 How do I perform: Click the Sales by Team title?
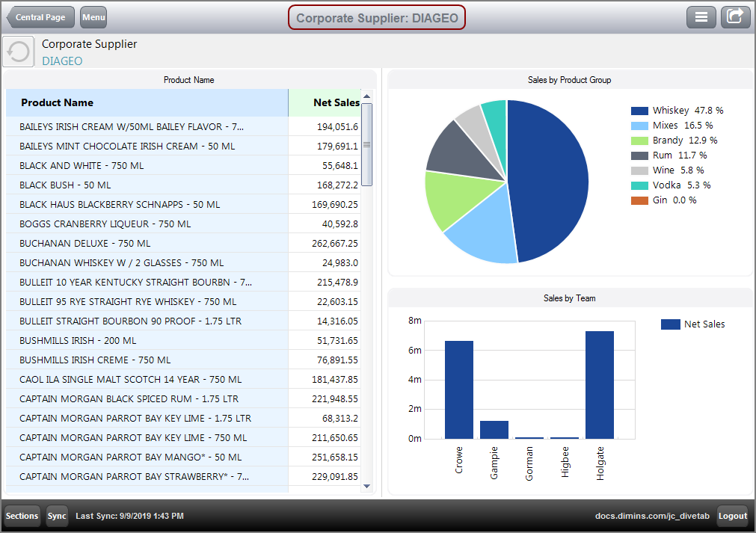[x=569, y=298]
